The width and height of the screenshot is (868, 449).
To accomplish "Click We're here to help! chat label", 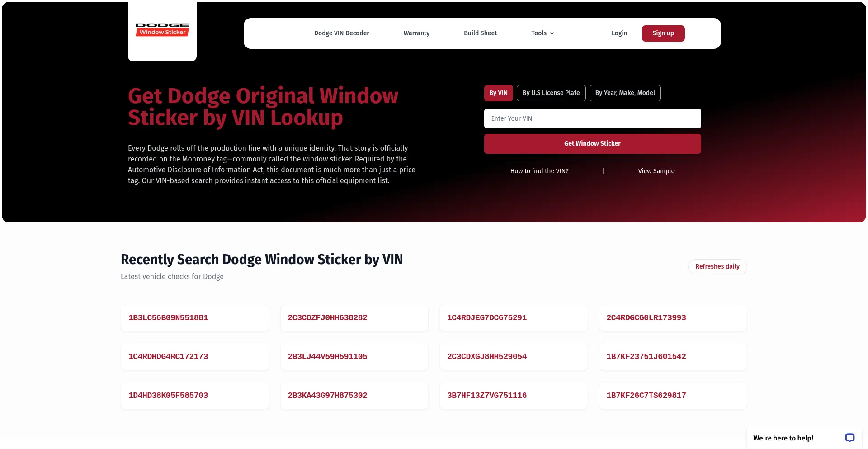I will pos(783,438).
